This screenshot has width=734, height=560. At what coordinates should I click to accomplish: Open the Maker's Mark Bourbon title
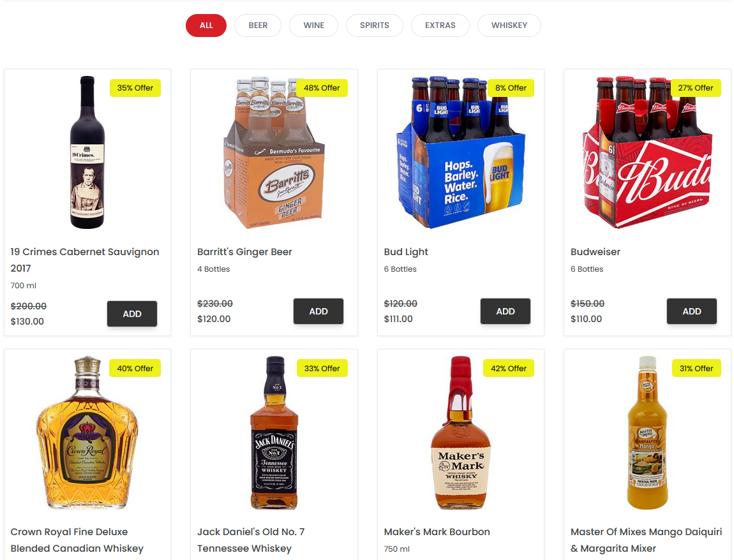click(x=437, y=532)
